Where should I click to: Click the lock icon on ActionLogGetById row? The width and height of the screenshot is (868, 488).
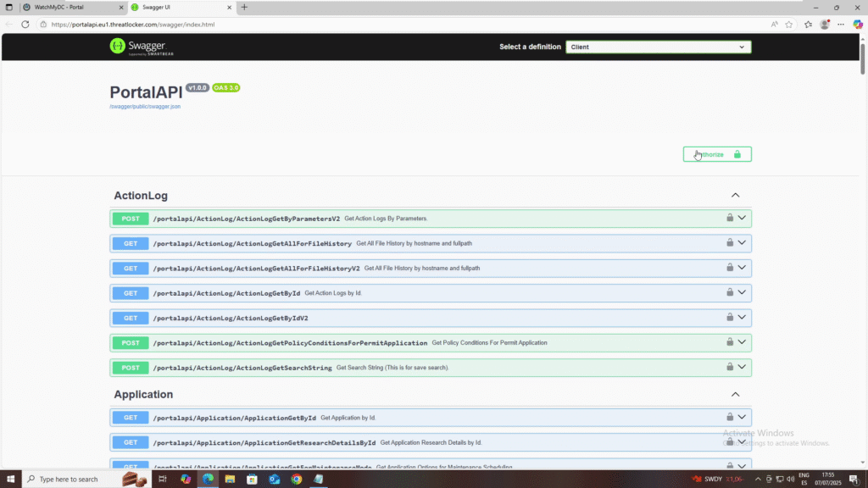tap(730, 292)
